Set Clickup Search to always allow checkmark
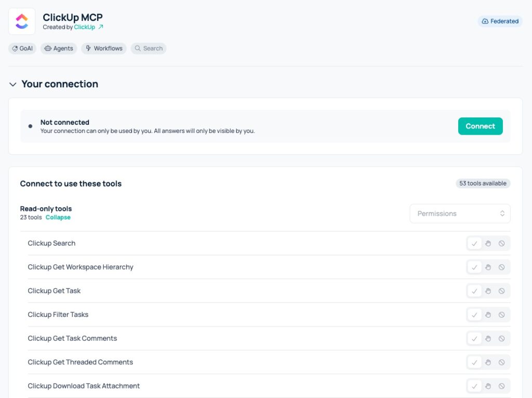Image resolution: width=532 pixels, height=398 pixels. [x=474, y=243]
